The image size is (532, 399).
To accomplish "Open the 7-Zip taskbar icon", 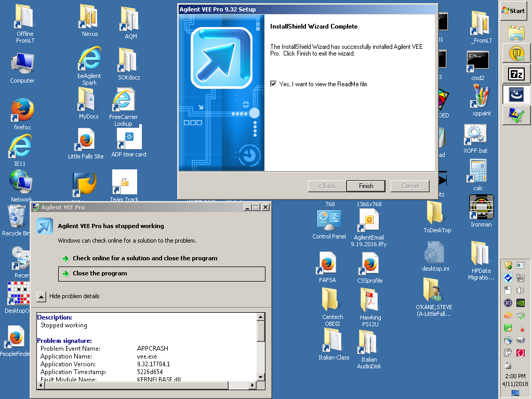I will point(515,74).
